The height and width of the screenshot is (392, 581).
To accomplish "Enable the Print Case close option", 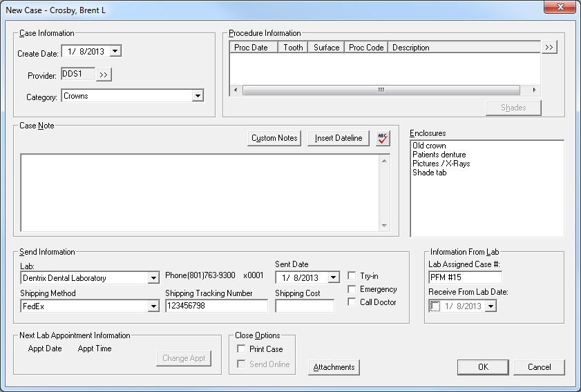I will [241, 349].
